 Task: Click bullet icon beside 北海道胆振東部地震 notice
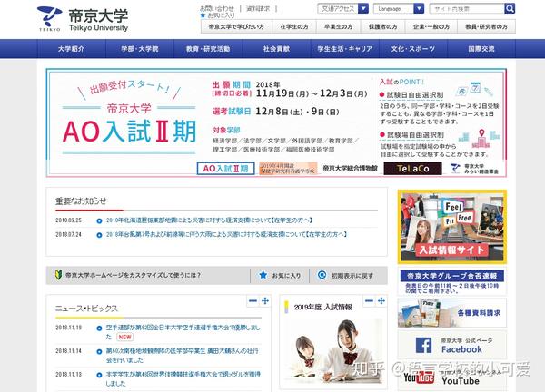coord(99,220)
